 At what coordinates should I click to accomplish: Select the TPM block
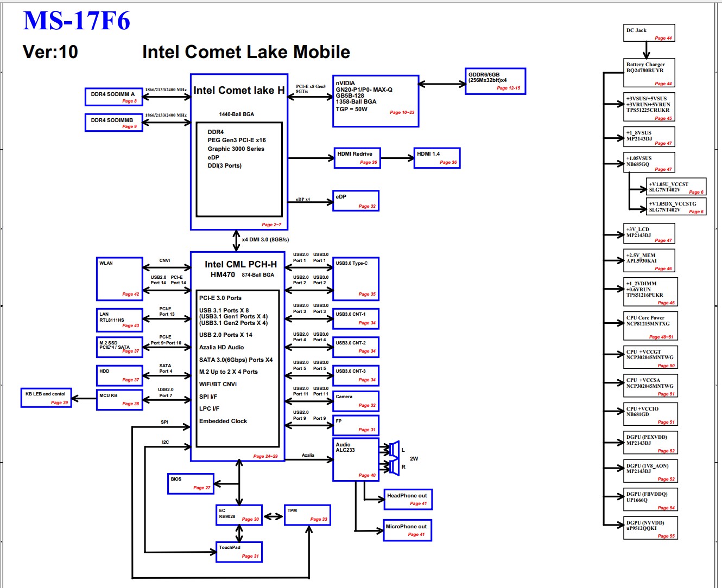[x=307, y=515]
